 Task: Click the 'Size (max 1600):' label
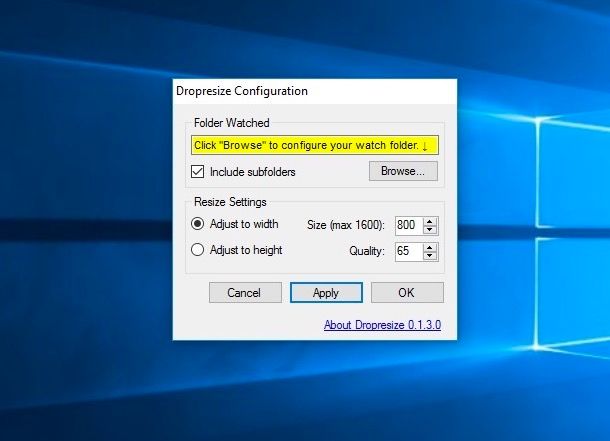coord(345,225)
